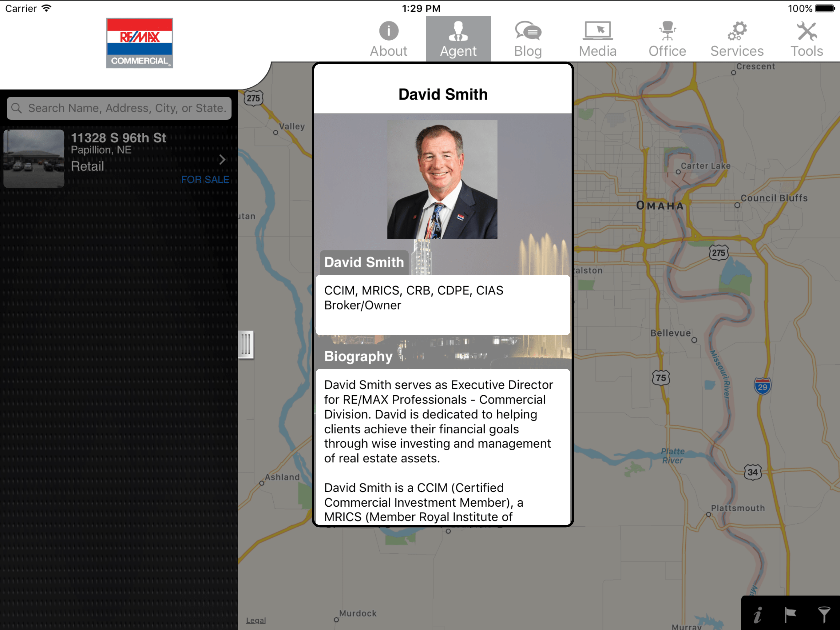Image resolution: width=840 pixels, height=630 pixels.
Task: Open the map Legal link
Action: coord(256,620)
